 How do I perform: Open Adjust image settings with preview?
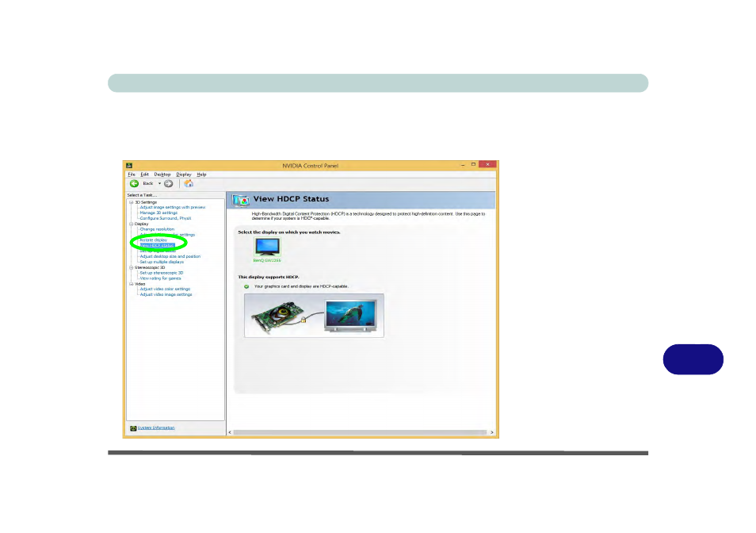click(x=173, y=208)
